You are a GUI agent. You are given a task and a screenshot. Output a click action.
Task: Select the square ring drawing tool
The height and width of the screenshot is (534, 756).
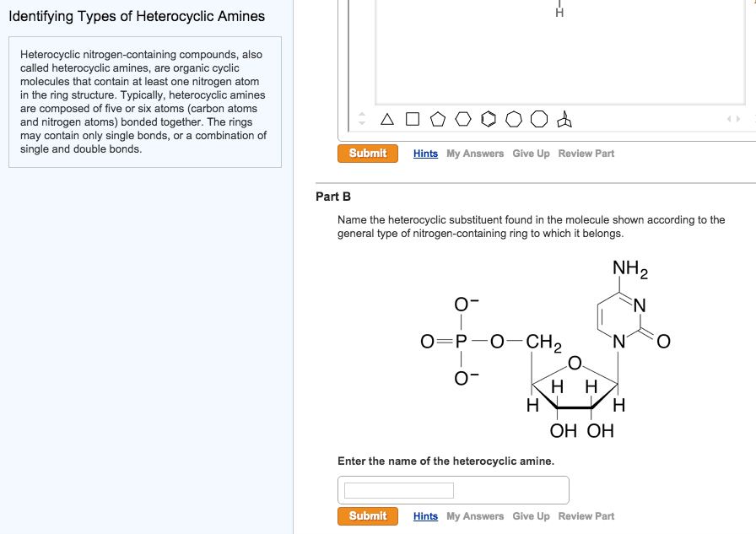413,119
